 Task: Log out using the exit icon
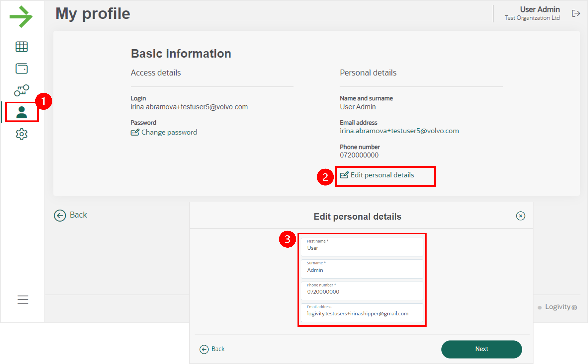576,13
